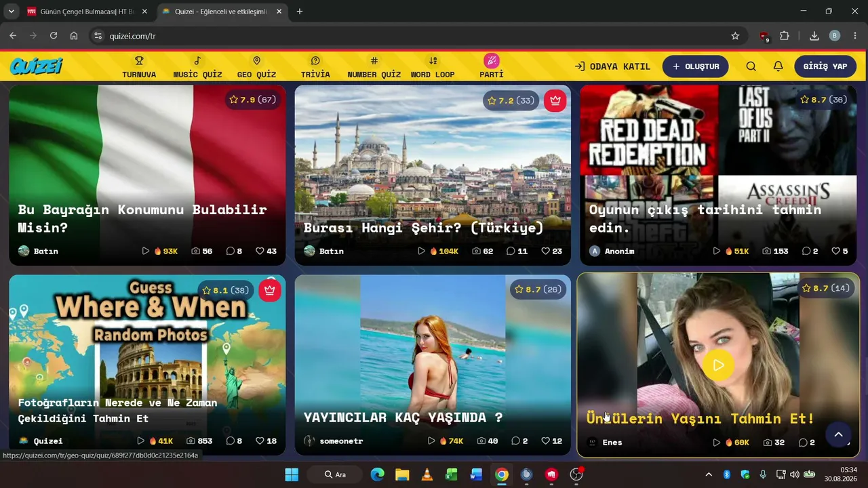Screen dimensions: 868x488
Task: Open the YAYINCILAR KAÇ YAŞINDA title
Action: [403, 418]
